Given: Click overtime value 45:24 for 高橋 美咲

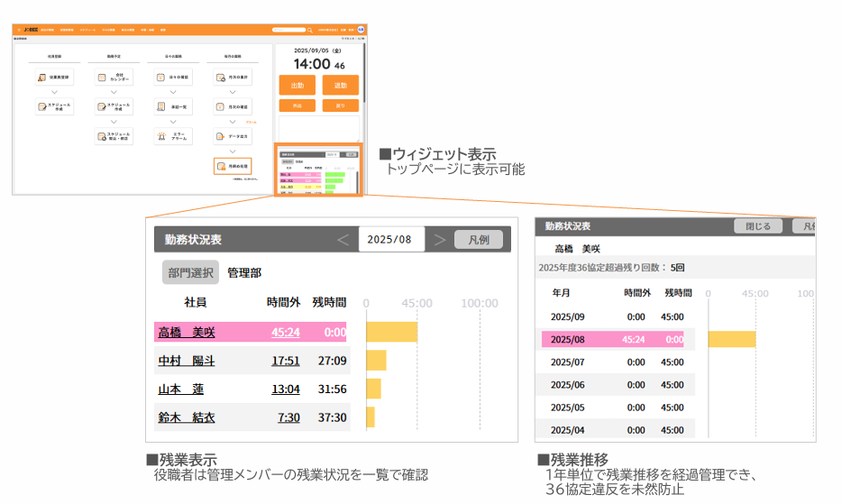Looking at the screenshot, I should coord(286,333).
